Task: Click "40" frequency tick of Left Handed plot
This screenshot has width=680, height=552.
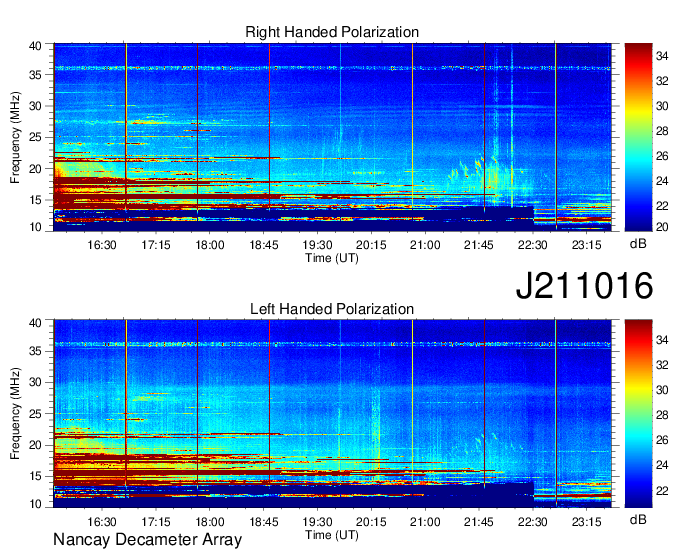Action: 35,323
